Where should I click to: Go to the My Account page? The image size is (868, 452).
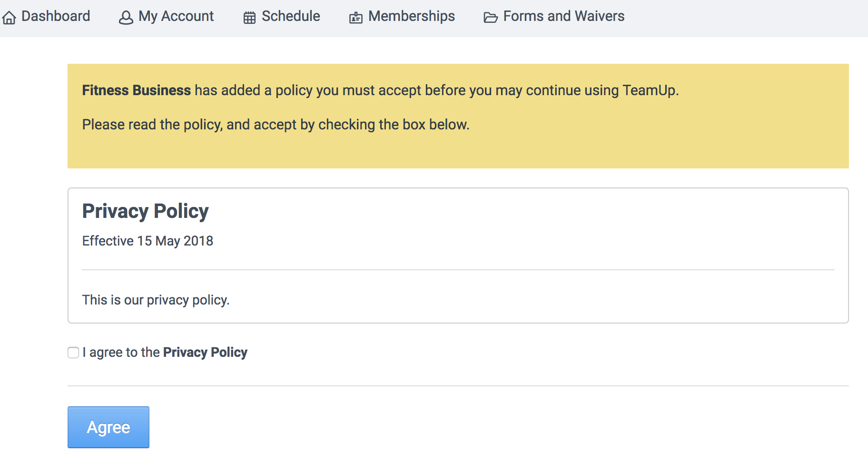176,16
